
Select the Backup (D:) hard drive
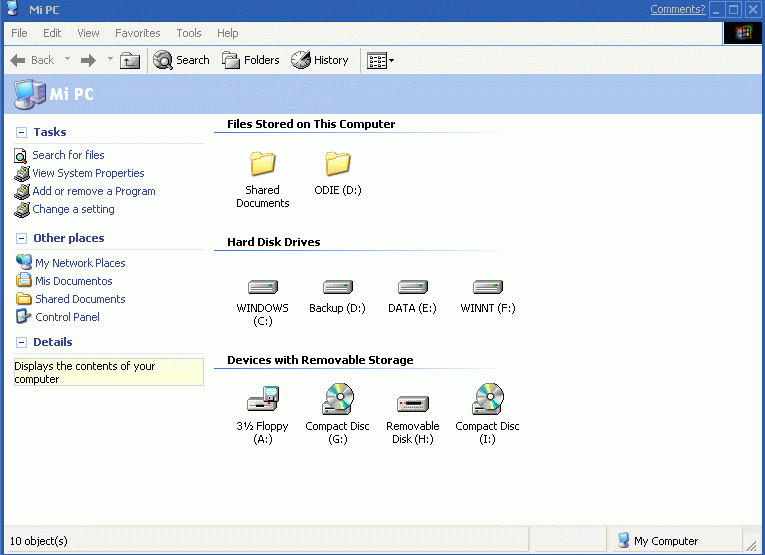[338, 287]
